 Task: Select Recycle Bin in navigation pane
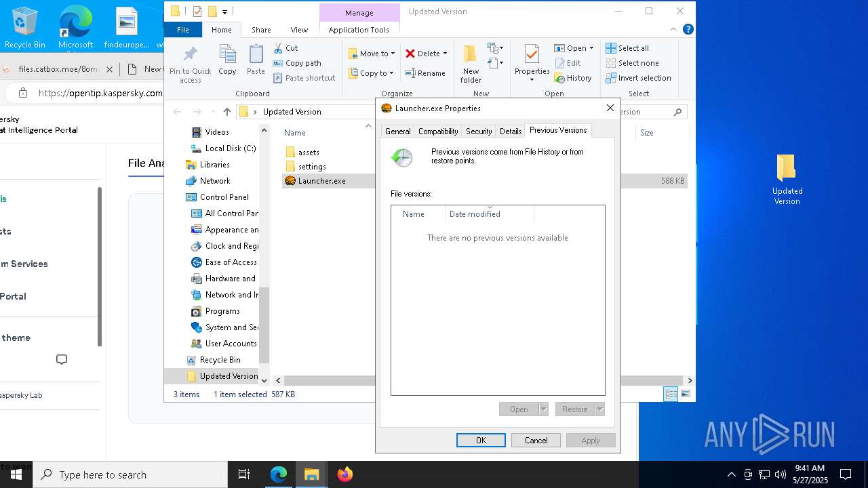point(220,360)
